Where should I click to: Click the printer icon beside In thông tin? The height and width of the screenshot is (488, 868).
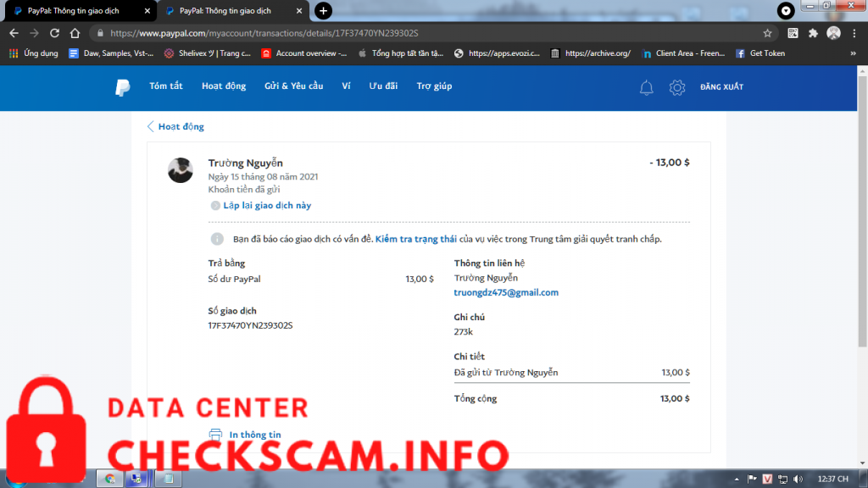point(215,435)
